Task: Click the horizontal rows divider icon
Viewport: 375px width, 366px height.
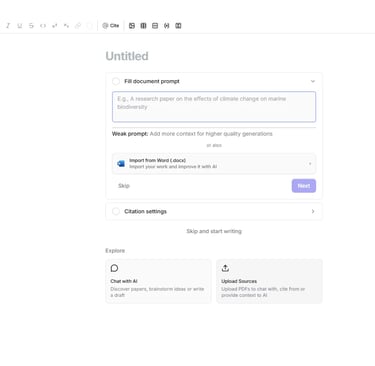Action: [155, 26]
